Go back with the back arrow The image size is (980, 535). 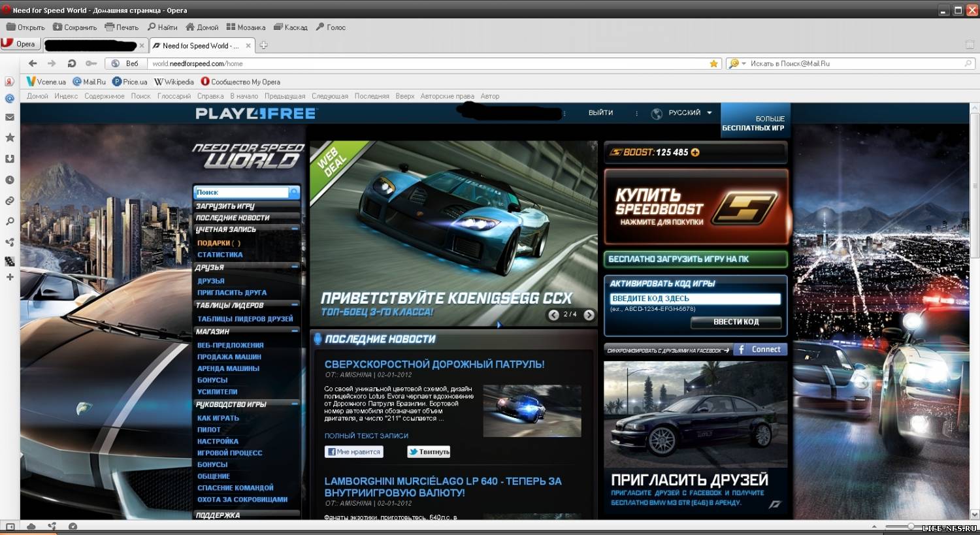tap(33, 63)
